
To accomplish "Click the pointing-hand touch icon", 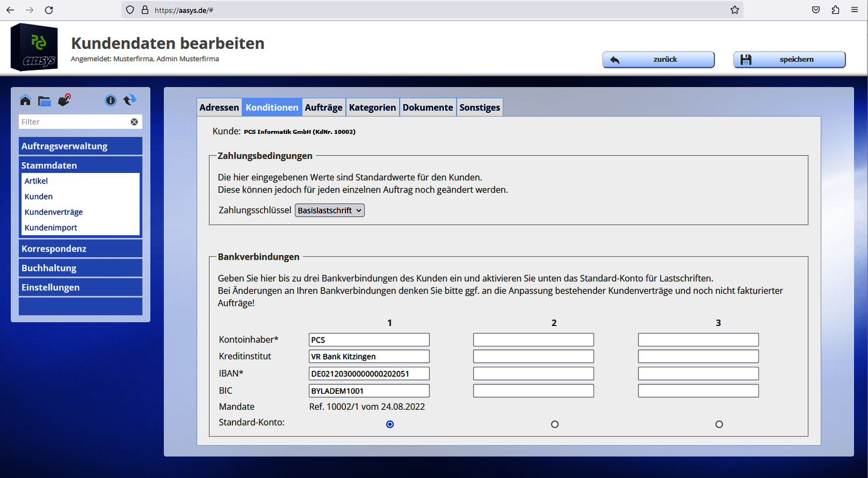I will 64,100.
